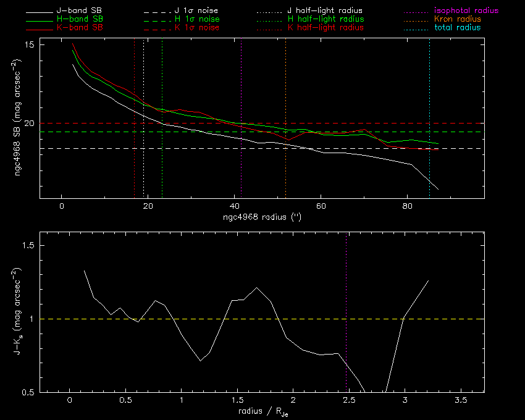The width and height of the screenshot is (525, 420).
Task: Click the total radius legend label
Action: [x=456, y=28]
